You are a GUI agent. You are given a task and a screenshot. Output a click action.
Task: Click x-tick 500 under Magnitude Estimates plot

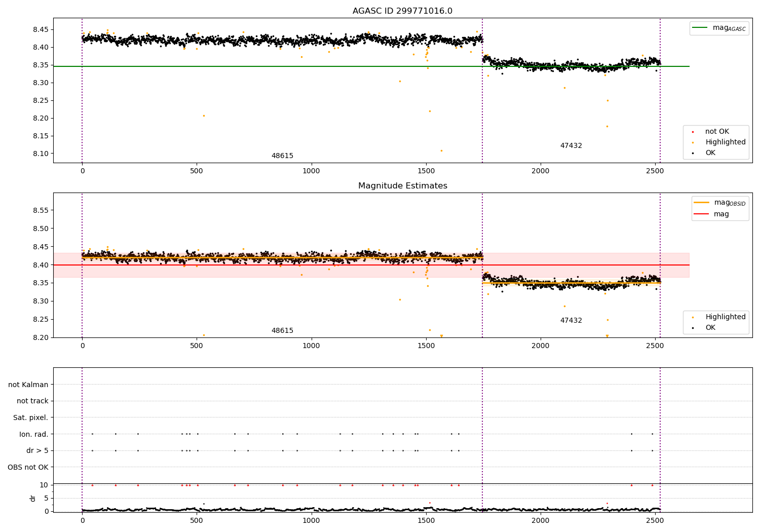(x=197, y=346)
